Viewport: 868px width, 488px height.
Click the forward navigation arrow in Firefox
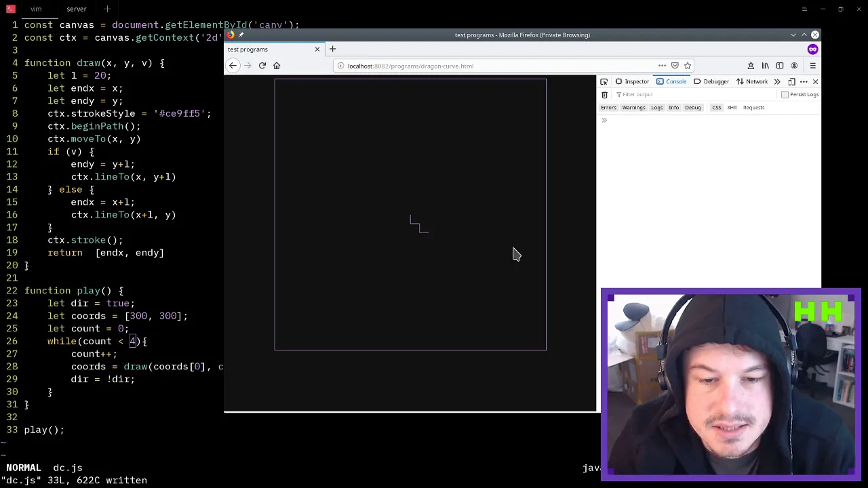coord(248,66)
